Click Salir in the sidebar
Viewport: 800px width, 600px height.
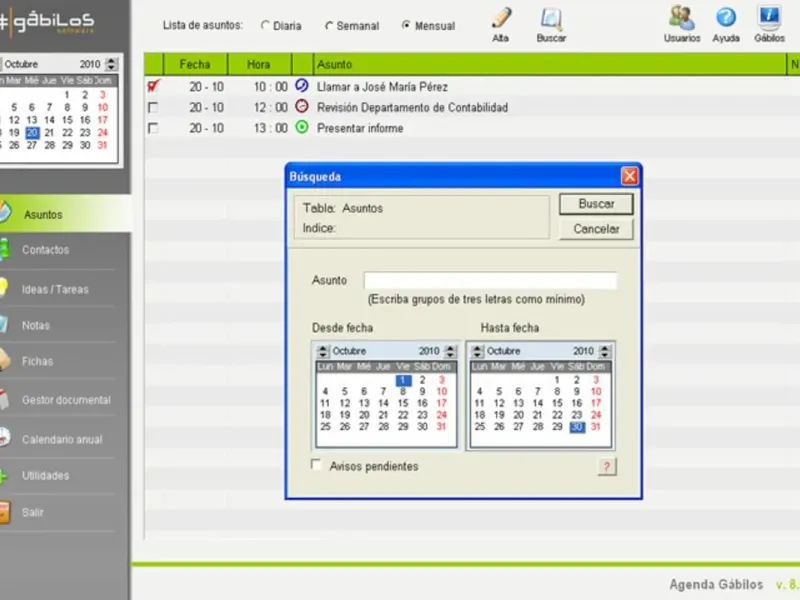tap(32, 512)
